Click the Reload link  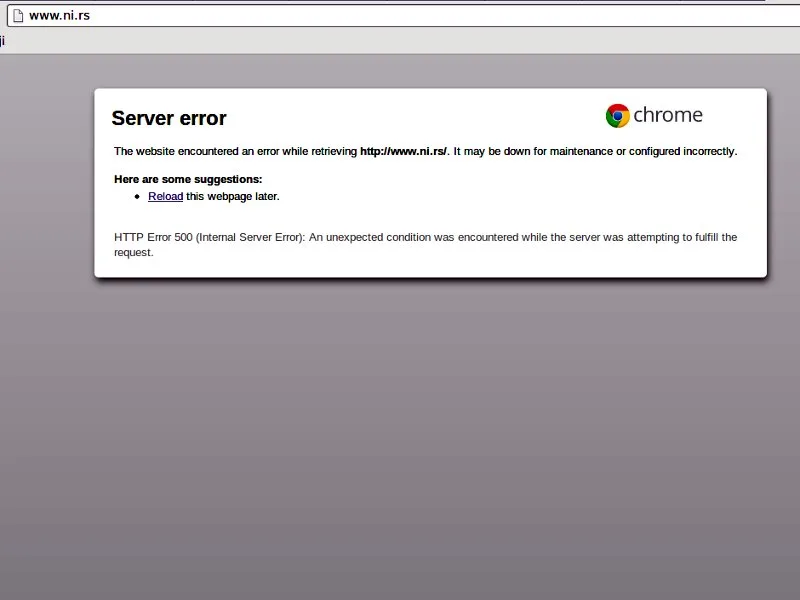[165, 197]
